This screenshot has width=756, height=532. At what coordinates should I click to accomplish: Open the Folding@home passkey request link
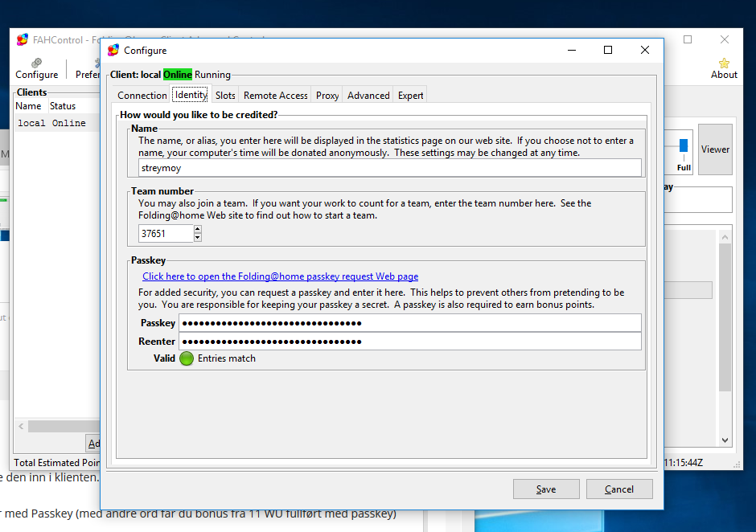click(280, 276)
